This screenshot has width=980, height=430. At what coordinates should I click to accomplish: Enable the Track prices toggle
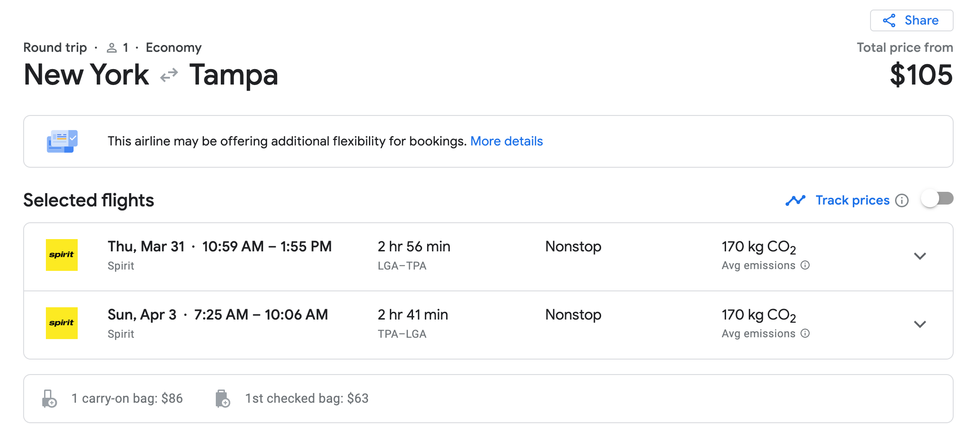point(937,199)
